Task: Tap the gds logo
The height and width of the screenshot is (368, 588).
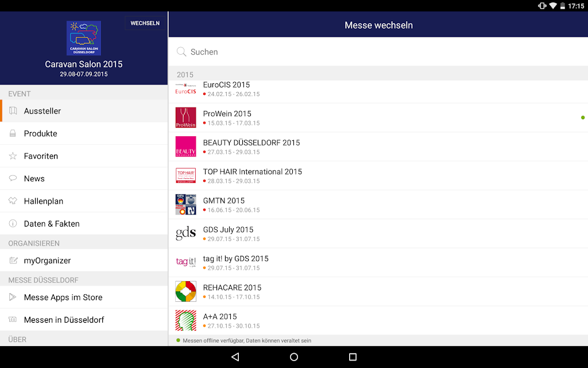Action: coord(185,233)
